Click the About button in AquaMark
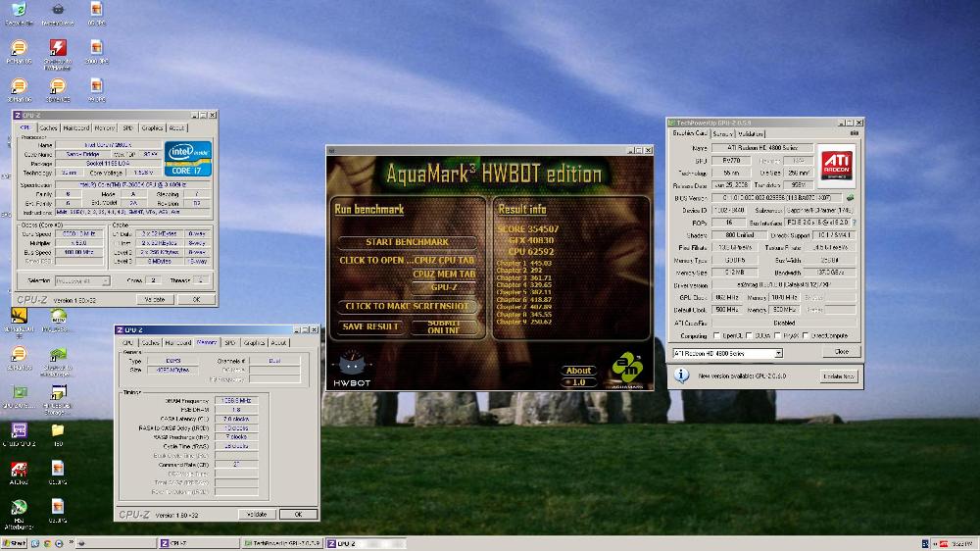 pos(578,371)
